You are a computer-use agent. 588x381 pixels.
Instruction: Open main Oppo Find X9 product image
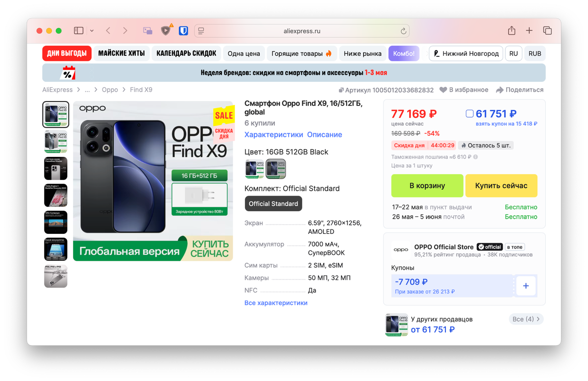click(153, 181)
